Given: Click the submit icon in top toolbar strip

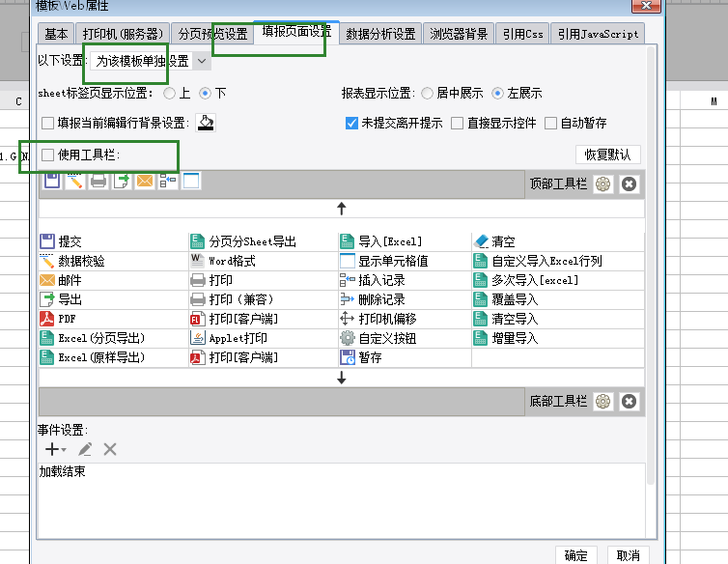Looking at the screenshot, I should 52,181.
